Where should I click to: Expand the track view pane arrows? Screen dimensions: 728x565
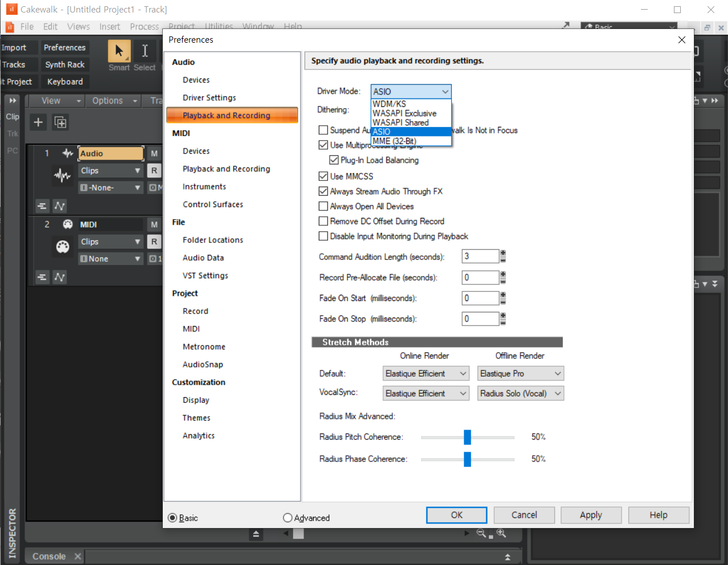13,100
